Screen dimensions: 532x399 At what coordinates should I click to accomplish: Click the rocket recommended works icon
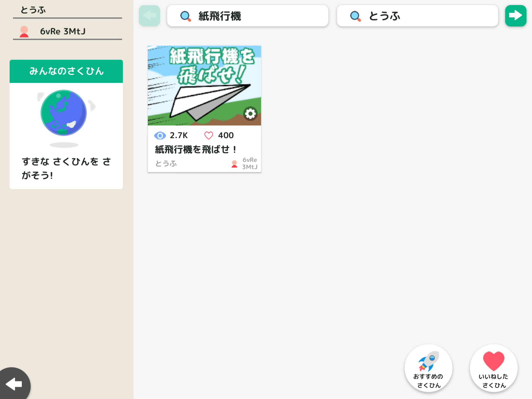click(x=428, y=361)
